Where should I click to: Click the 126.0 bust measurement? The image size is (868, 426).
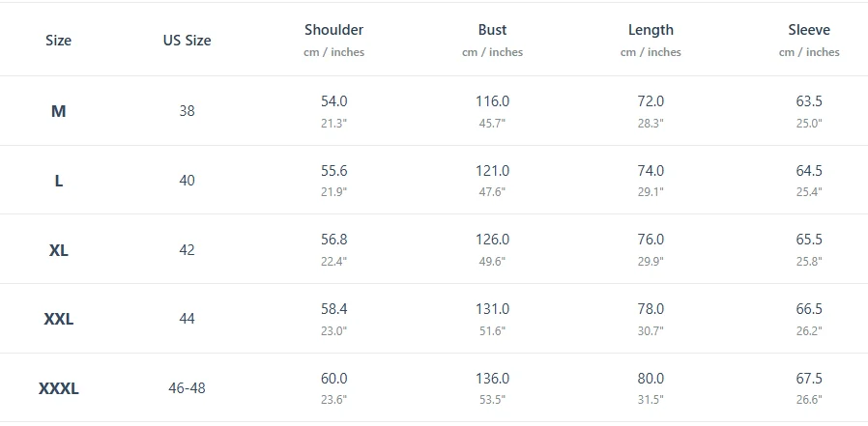[492, 241]
